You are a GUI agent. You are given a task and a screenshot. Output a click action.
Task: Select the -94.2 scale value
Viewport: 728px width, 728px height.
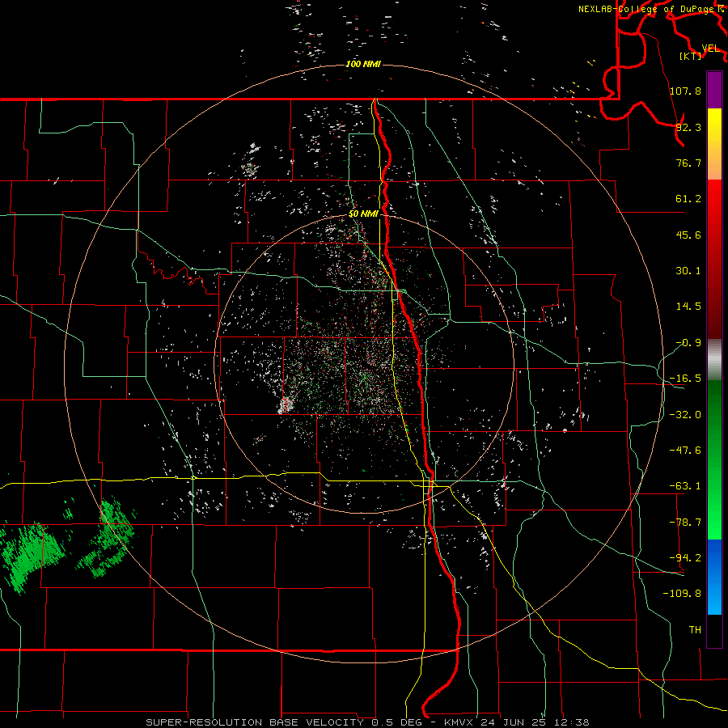click(685, 557)
